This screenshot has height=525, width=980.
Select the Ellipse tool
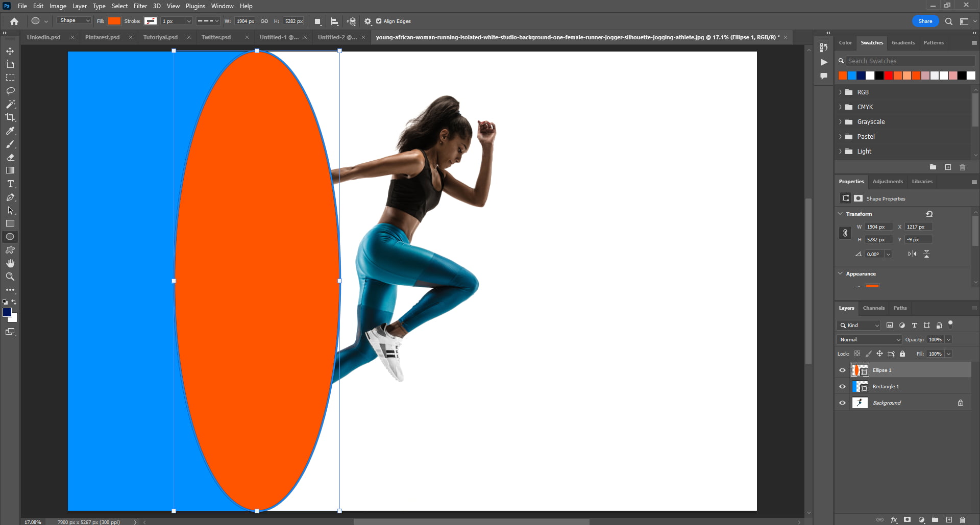10,236
